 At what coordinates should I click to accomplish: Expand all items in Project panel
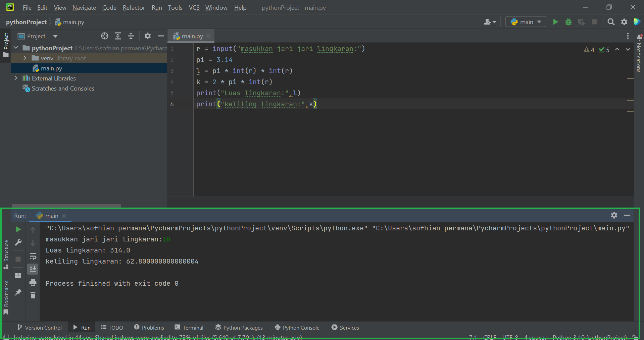pyautogui.click(x=118, y=36)
